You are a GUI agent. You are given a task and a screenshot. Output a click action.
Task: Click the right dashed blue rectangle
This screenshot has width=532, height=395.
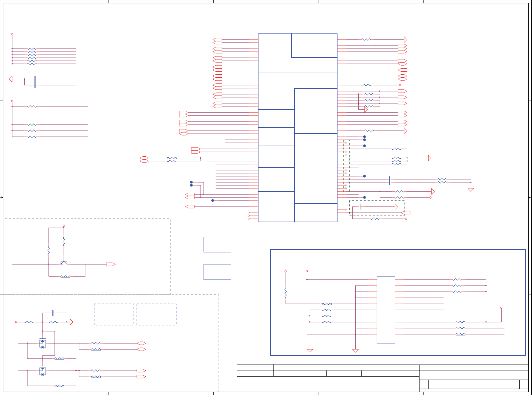pyautogui.click(x=156, y=314)
